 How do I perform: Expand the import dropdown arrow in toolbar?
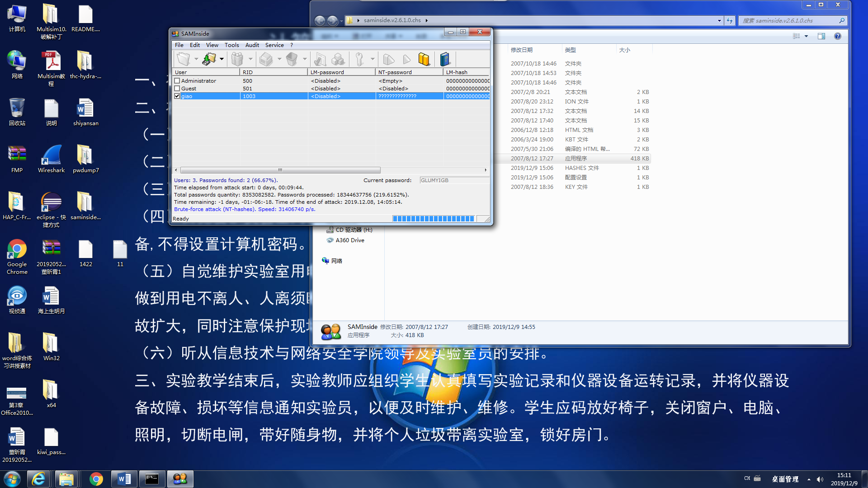pos(222,59)
